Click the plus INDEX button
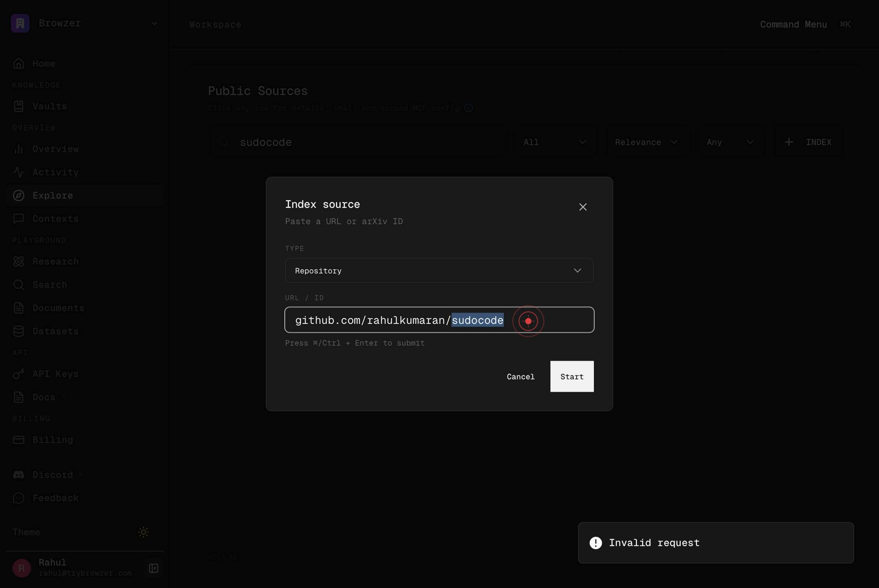The image size is (879, 588). click(808, 142)
